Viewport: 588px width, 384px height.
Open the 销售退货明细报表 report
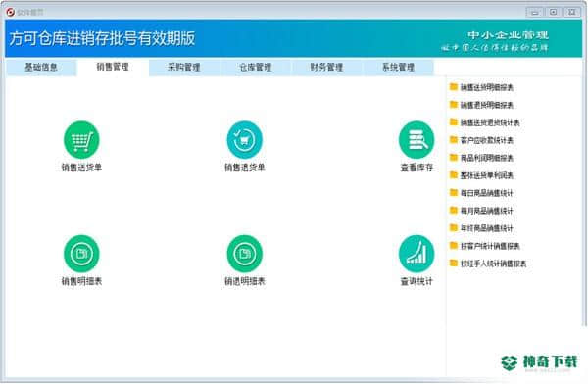pyautogui.click(x=486, y=105)
